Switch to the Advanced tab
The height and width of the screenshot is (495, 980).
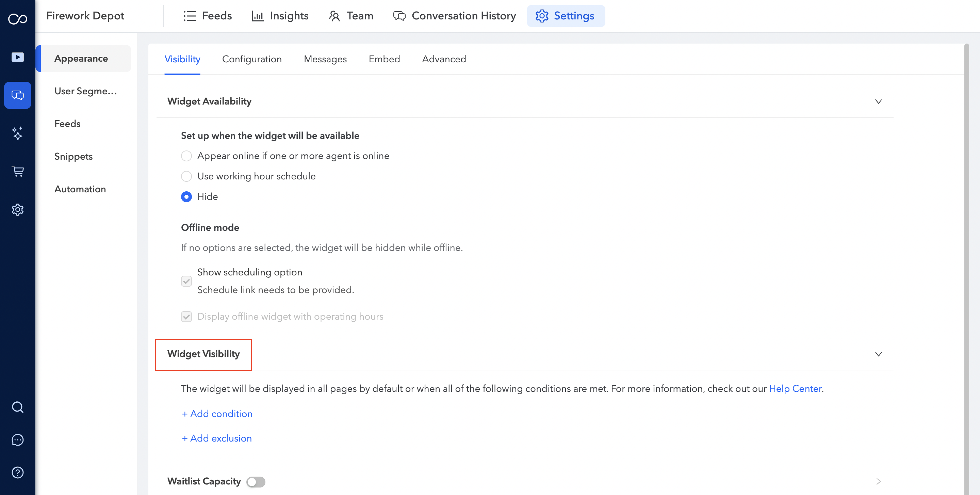[x=444, y=59]
